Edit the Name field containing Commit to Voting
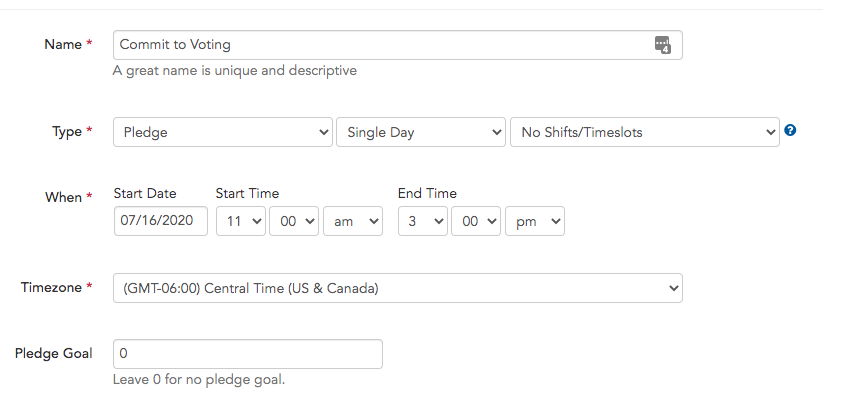846x413 pixels. click(x=398, y=45)
